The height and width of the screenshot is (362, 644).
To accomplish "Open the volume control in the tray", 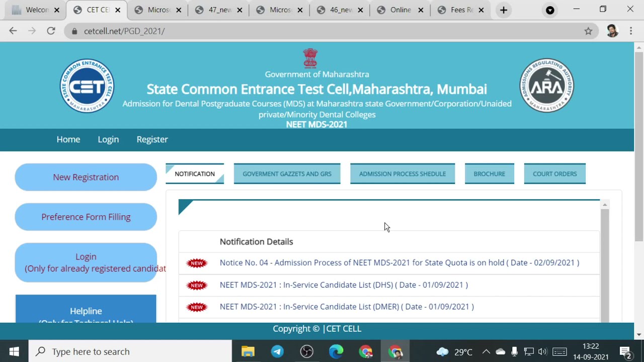I will [542, 351].
